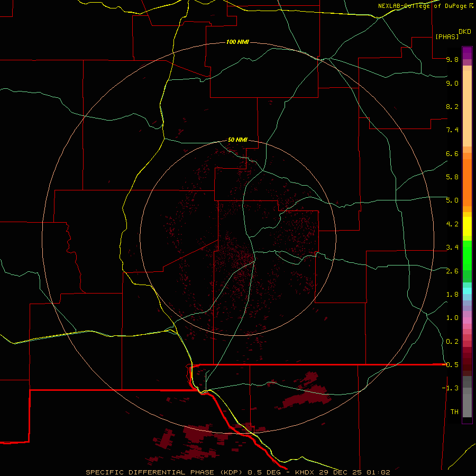Click the 9.0 value on the scale
Viewport: 476px width, 476px height.
pyautogui.click(x=452, y=83)
